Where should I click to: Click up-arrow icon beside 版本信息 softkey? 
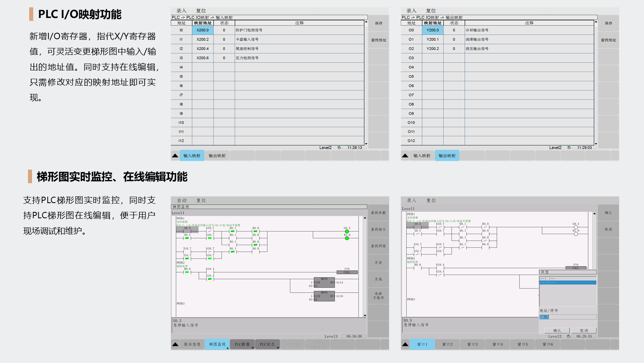click(175, 344)
